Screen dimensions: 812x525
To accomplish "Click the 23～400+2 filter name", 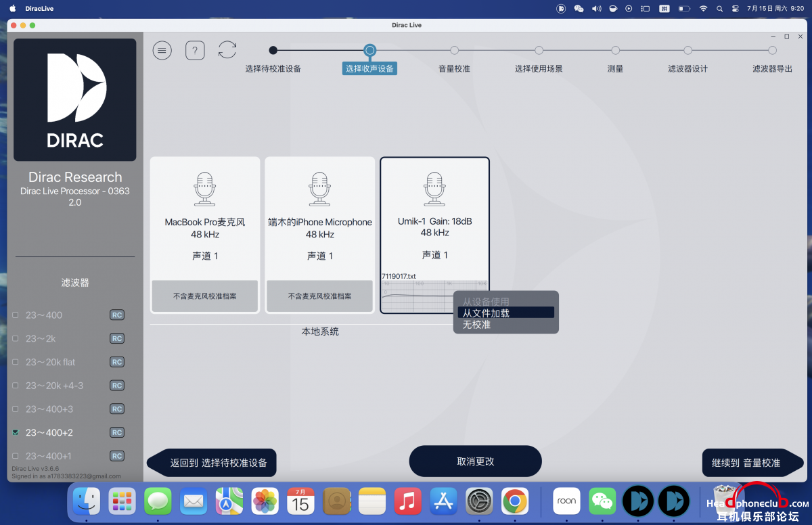I will coord(49,433).
